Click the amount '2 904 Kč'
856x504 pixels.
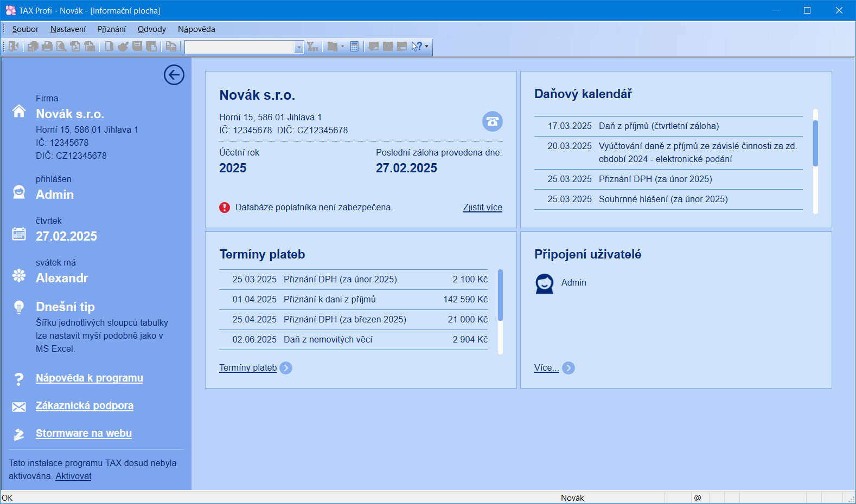click(470, 340)
